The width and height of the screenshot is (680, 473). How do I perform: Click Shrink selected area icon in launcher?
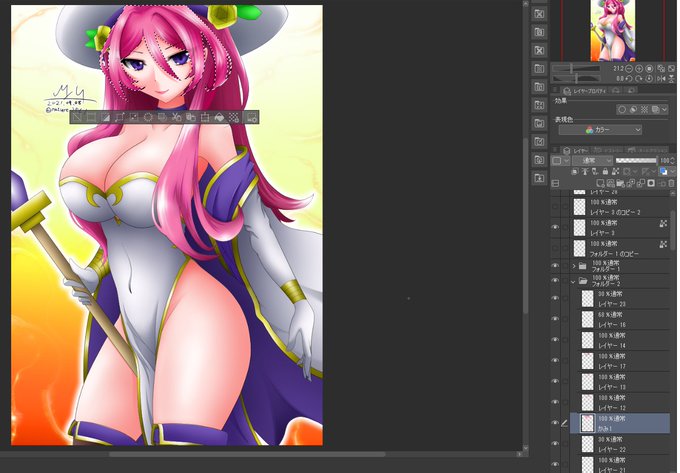point(134,117)
